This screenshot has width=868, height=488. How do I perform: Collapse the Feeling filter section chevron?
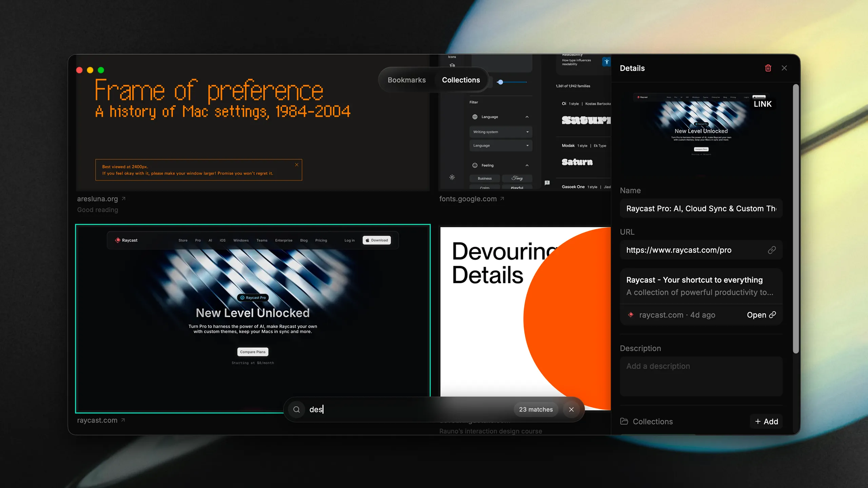click(527, 165)
